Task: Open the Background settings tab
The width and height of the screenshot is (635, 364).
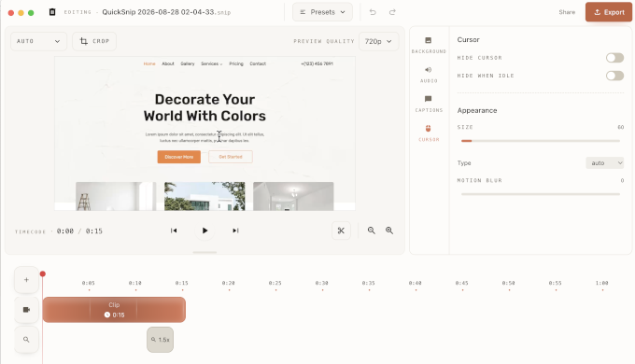Action: pyautogui.click(x=429, y=45)
